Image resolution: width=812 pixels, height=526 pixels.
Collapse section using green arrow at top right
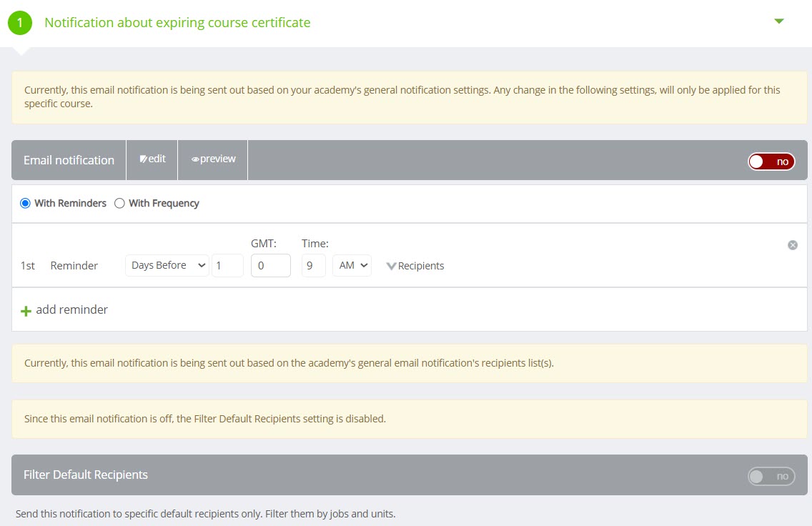[779, 21]
